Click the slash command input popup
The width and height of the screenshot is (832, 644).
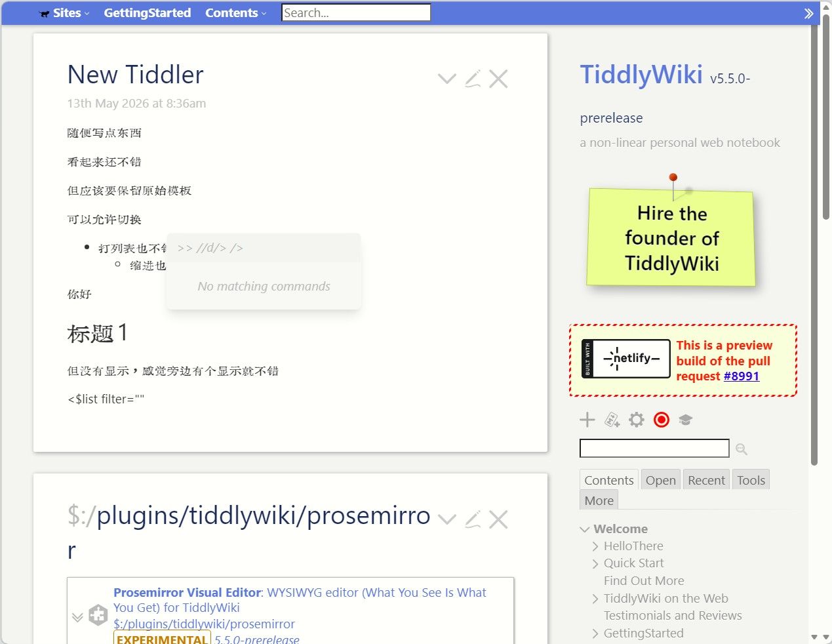[x=264, y=248]
